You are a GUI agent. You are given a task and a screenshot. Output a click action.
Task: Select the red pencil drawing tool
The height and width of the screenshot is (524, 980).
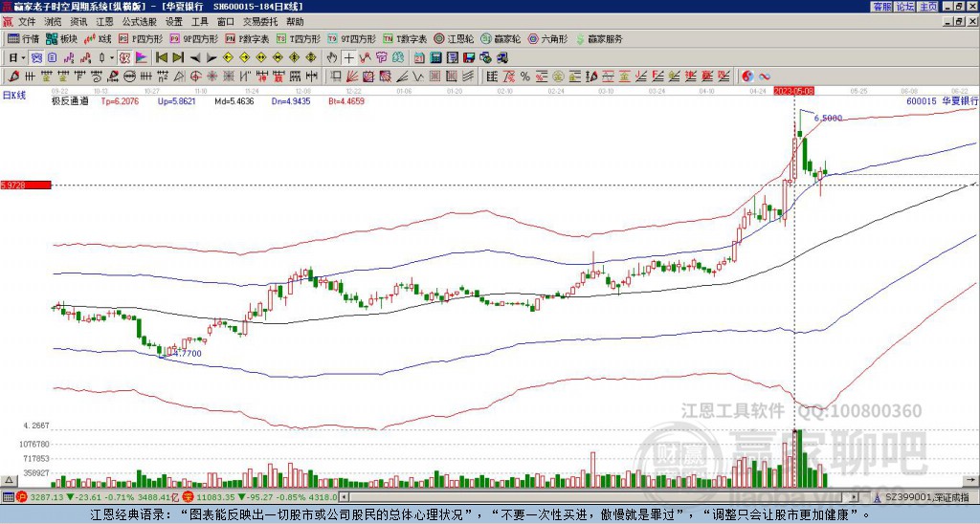13,76
